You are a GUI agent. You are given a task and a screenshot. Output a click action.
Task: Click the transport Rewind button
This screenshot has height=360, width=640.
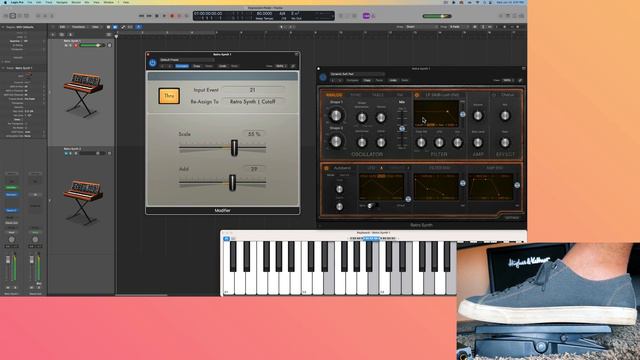[x=142, y=16]
